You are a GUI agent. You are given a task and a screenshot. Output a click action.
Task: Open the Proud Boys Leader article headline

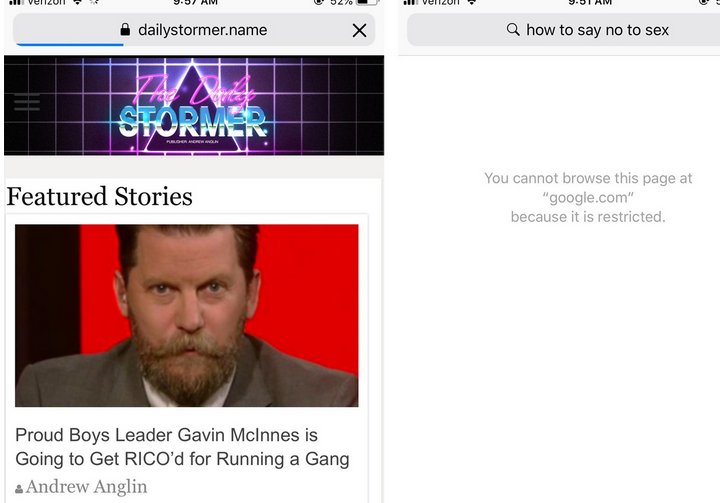click(182, 447)
